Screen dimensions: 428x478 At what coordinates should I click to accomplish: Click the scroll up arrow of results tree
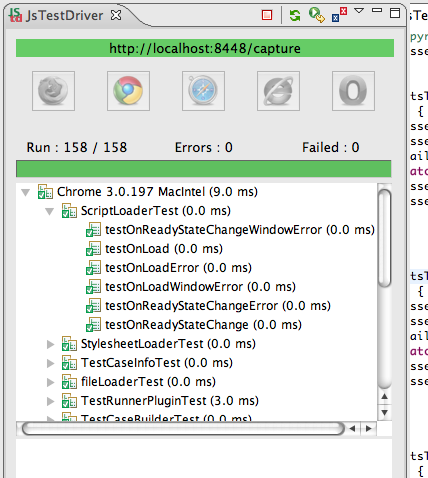coord(385,396)
